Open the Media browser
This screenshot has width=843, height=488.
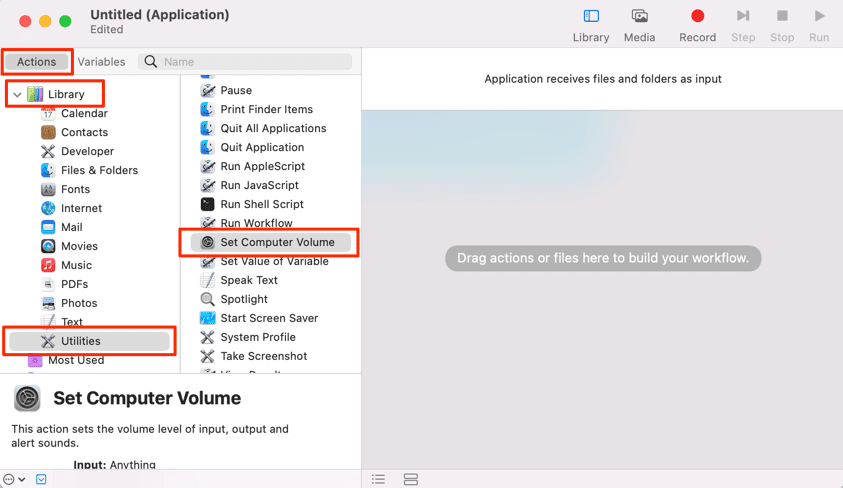point(639,25)
